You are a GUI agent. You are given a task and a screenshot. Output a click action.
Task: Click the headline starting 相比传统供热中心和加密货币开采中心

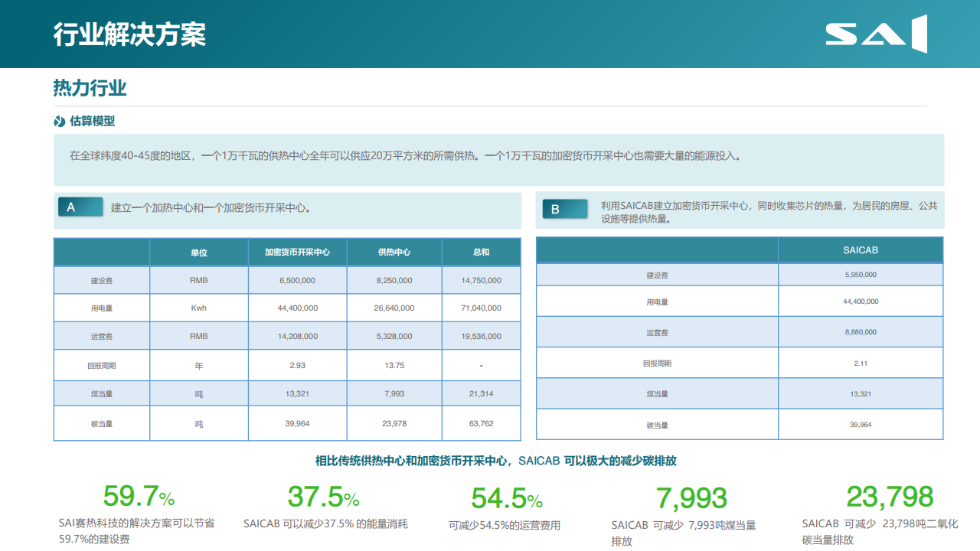[x=496, y=461]
